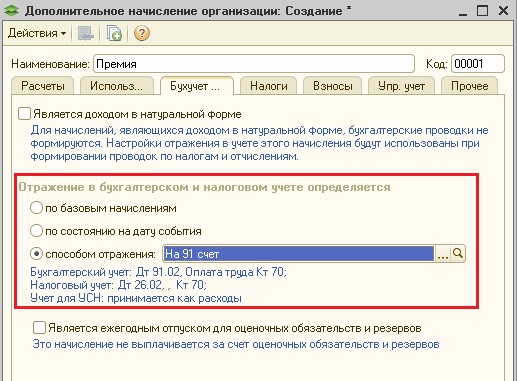Click the ellipsis select button beside На 91 счет
The image size is (517, 381).
443,254
